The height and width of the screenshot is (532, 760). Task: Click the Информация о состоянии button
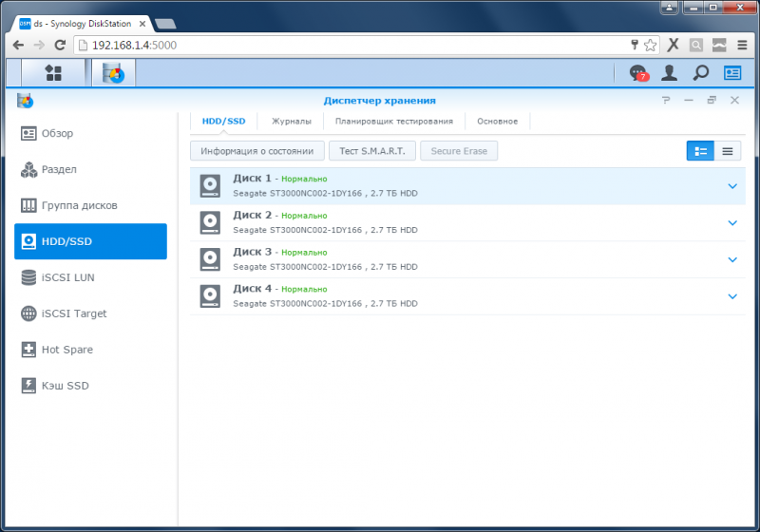coord(256,151)
